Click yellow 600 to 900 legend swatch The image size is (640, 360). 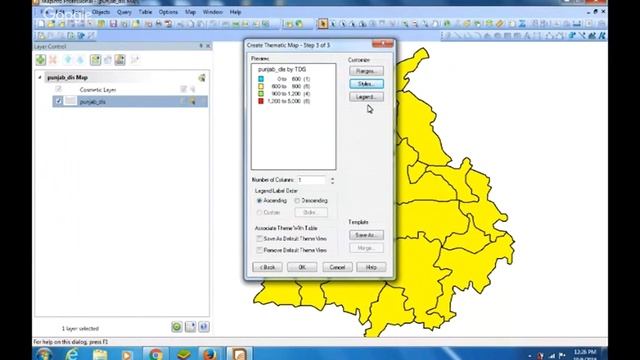click(261, 86)
